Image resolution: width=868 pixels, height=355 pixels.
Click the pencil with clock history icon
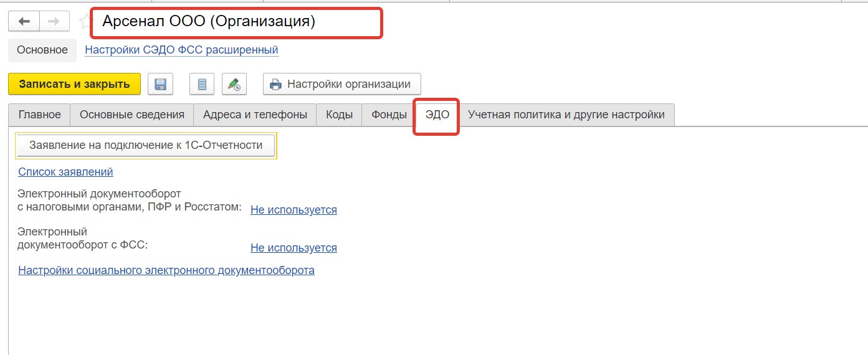tap(234, 84)
